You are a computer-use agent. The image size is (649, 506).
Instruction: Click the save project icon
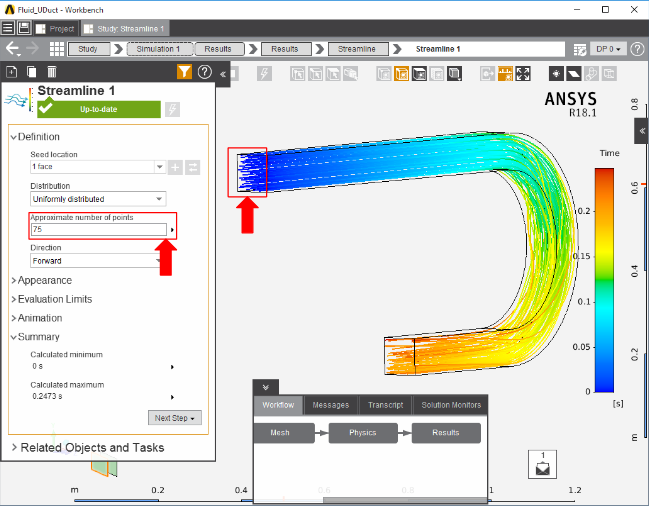pos(24,28)
